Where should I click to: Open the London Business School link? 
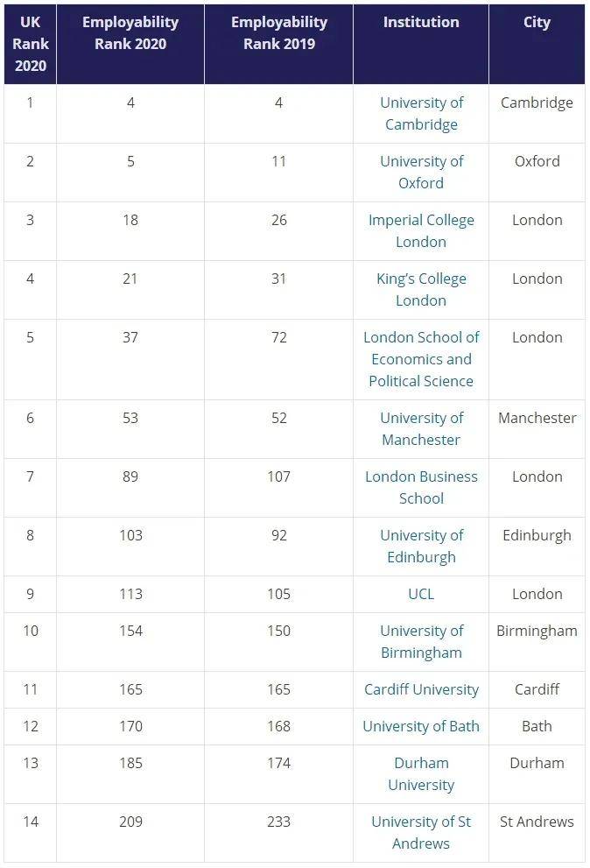point(421,487)
